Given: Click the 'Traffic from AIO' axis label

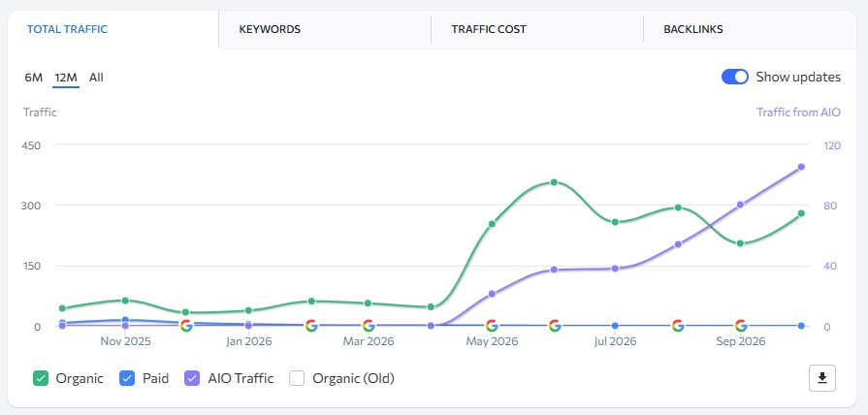Looking at the screenshot, I should point(798,112).
